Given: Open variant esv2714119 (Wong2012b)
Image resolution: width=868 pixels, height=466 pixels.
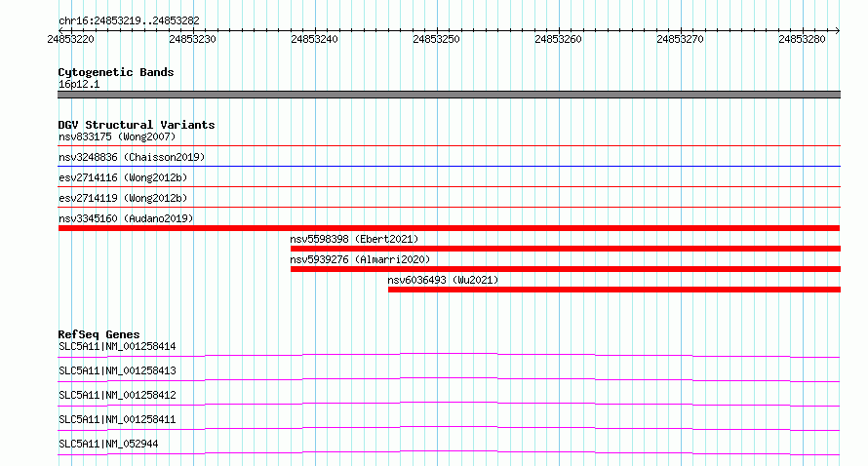Looking at the screenshot, I should 123,198.
